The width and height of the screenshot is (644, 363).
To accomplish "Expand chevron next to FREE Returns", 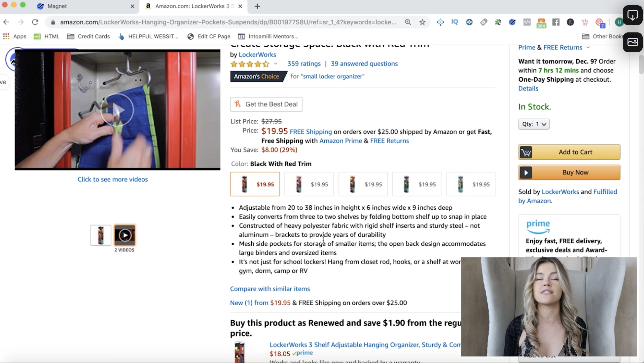I will click(588, 48).
